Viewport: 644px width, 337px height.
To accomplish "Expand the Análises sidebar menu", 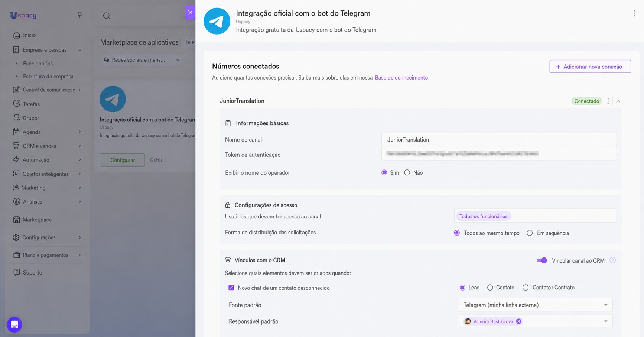I will (x=80, y=202).
